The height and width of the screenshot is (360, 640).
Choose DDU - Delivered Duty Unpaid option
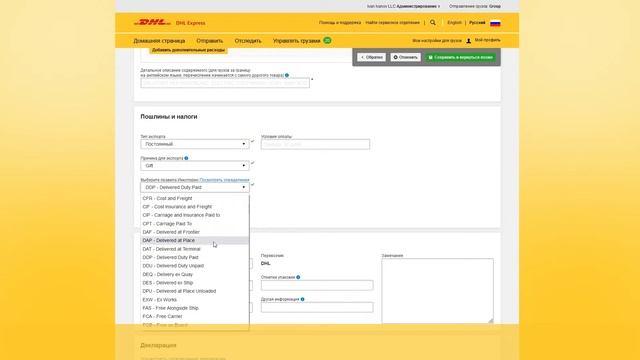(x=195, y=266)
